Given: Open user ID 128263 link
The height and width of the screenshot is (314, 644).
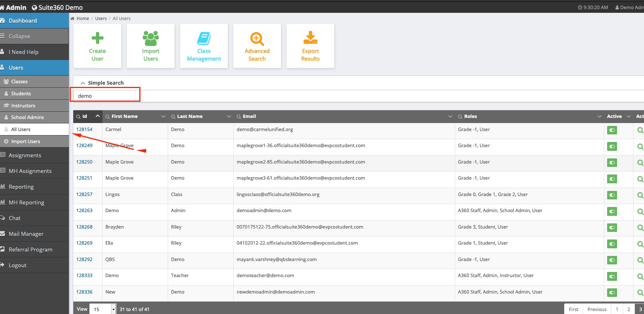Looking at the screenshot, I should [84, 211].
